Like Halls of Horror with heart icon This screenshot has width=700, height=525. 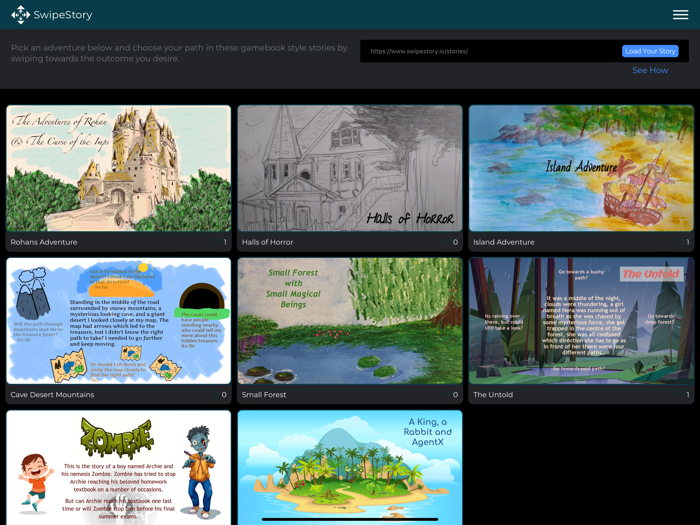[448, 242]
